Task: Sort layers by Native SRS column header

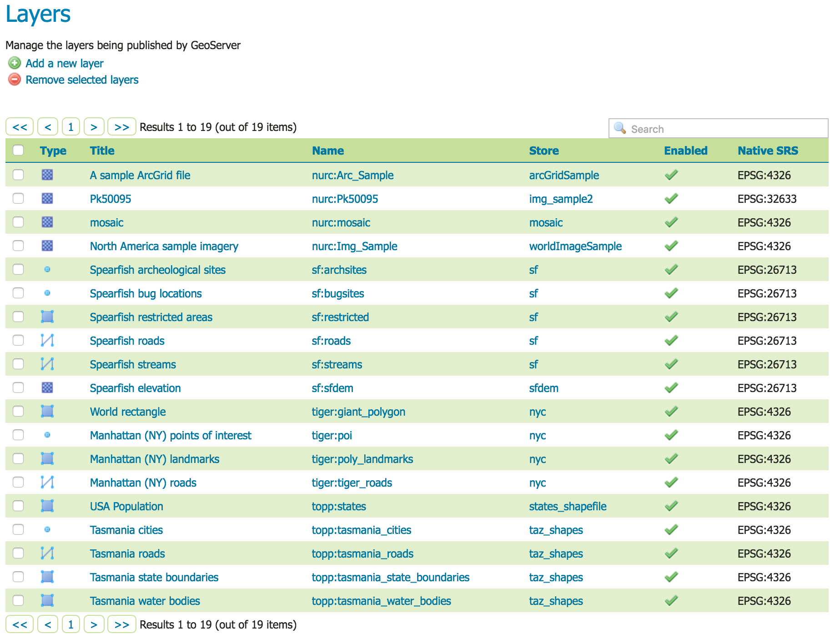Action: [x=768, y=151]
